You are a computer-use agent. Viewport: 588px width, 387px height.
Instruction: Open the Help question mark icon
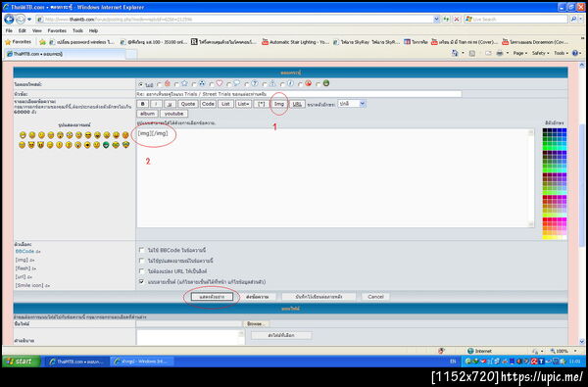[x=575, y=53]
